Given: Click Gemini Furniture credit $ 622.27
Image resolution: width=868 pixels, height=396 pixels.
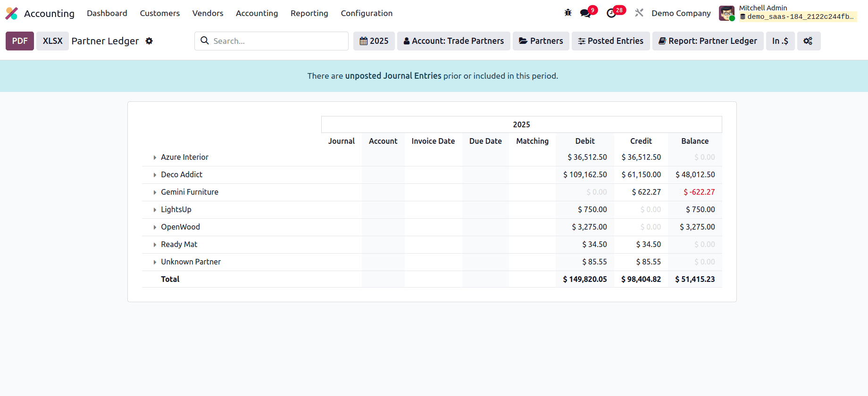Looking at the screenshot, I should pyautogui.click(x=646, y=192).
